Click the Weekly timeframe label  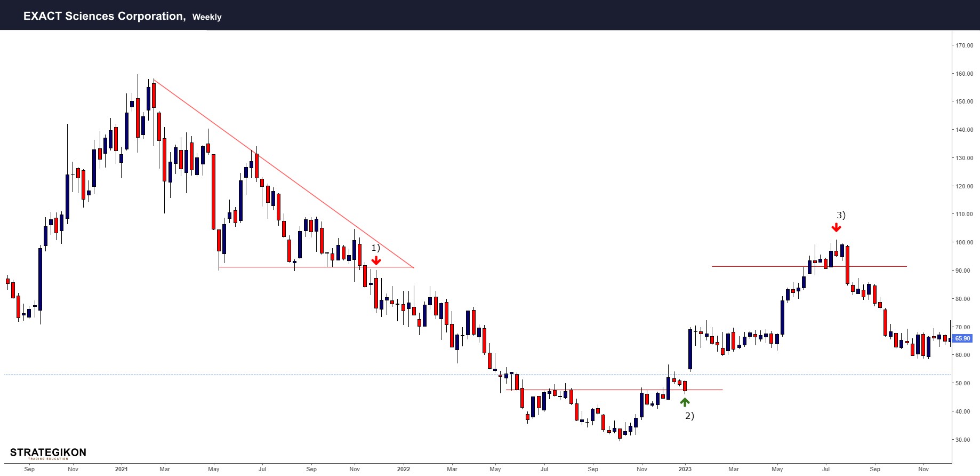coord(207,17)
